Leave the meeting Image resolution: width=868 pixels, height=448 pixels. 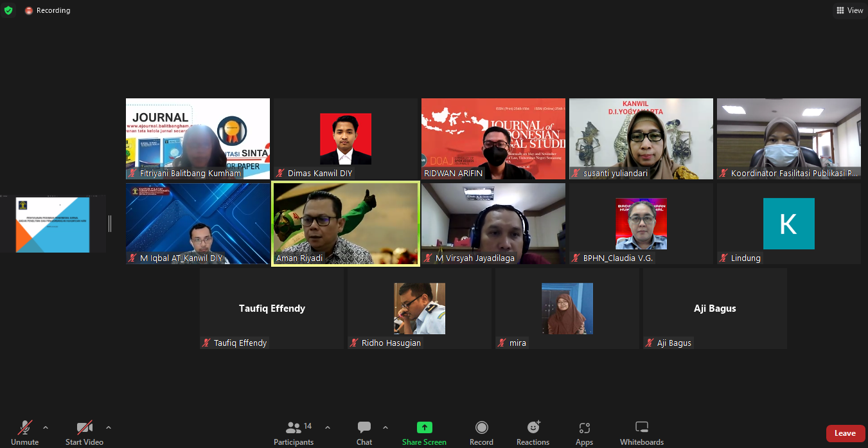(845, 433)
